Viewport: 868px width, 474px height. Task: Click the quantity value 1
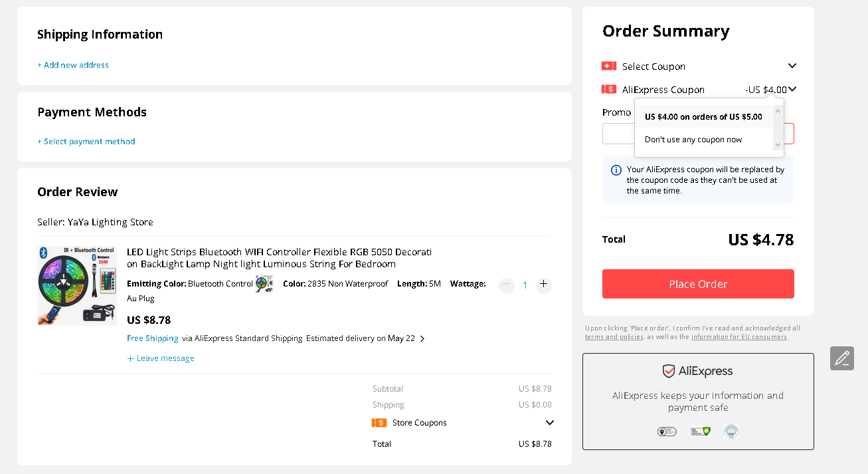pos(525,285)
